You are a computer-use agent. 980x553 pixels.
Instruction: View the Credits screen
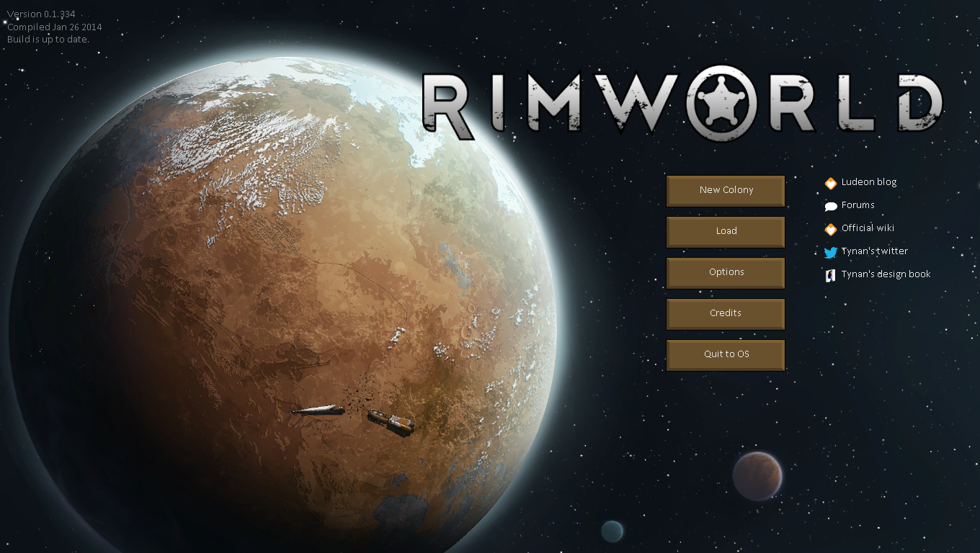[x=726, y=313]
